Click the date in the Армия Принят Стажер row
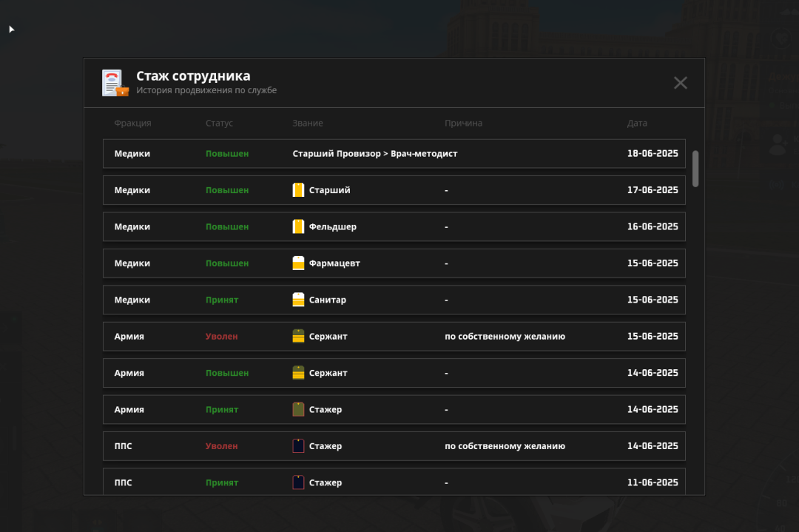This screenshot has height=532, width=799. pos(653,410)
